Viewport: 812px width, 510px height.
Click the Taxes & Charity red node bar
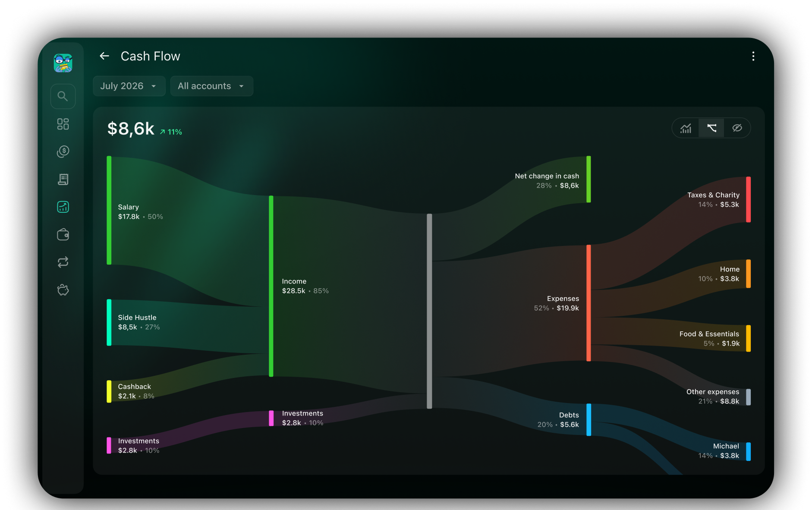coord(749,199)
